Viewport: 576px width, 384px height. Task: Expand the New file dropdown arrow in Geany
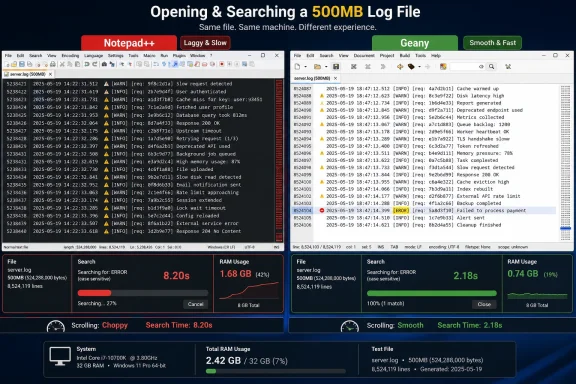pyautogui.click(x=306, y=67)
